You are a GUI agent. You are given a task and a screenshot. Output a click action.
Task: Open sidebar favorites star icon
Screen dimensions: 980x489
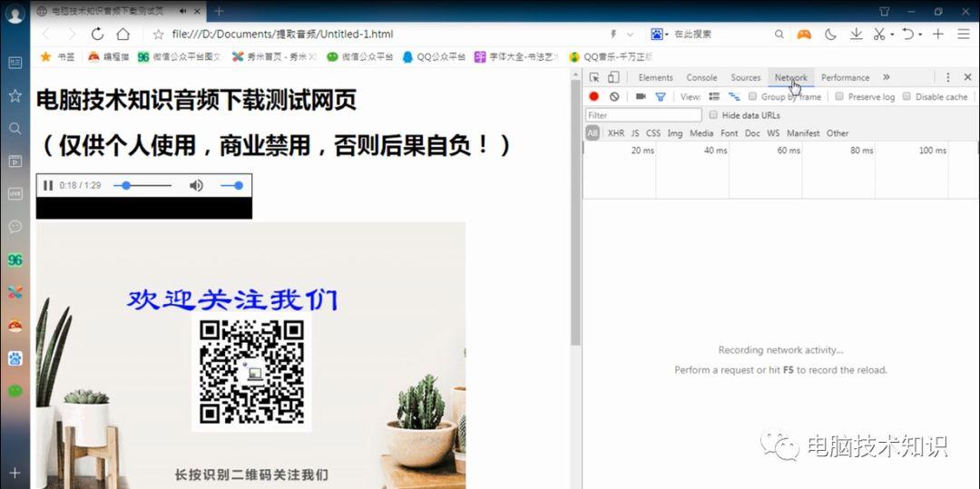(x=15, y=95)
